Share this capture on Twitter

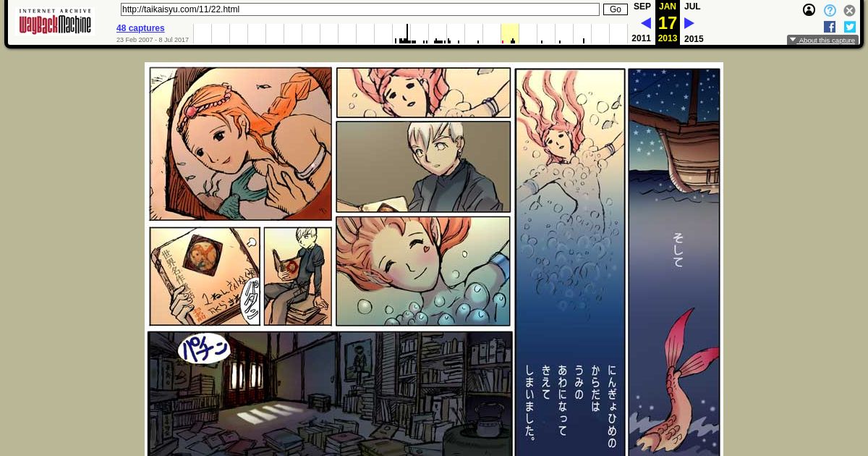pyautogui.click(x=850, y=27)
